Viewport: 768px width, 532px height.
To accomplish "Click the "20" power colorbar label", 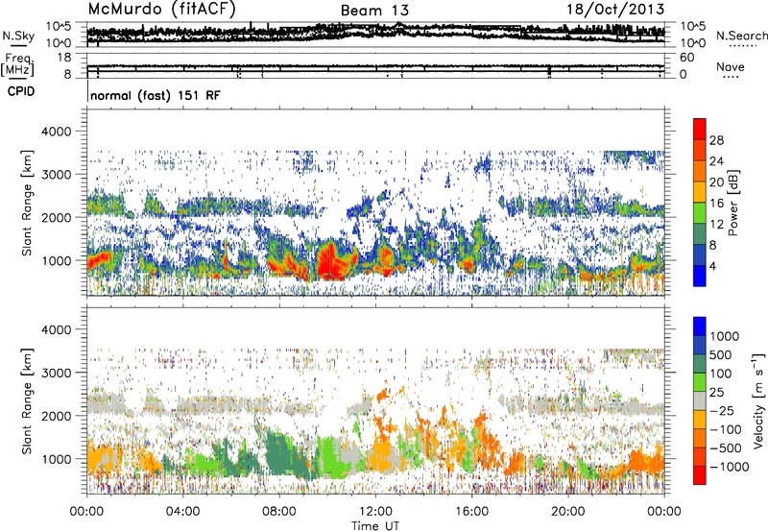I will 716,182.
